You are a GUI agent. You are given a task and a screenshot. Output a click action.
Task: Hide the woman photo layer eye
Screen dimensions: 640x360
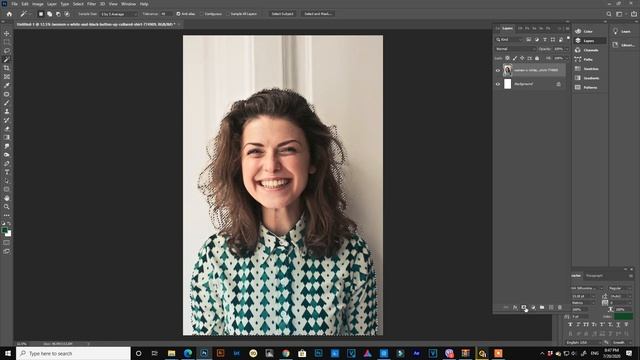tap(498, 70)
